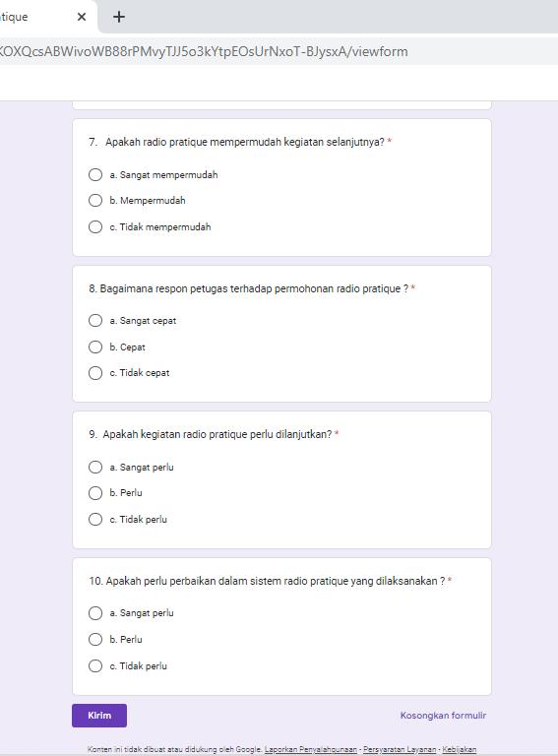Close the current browser tab
This screenshot has height=756, width=558.
point(82,17)
